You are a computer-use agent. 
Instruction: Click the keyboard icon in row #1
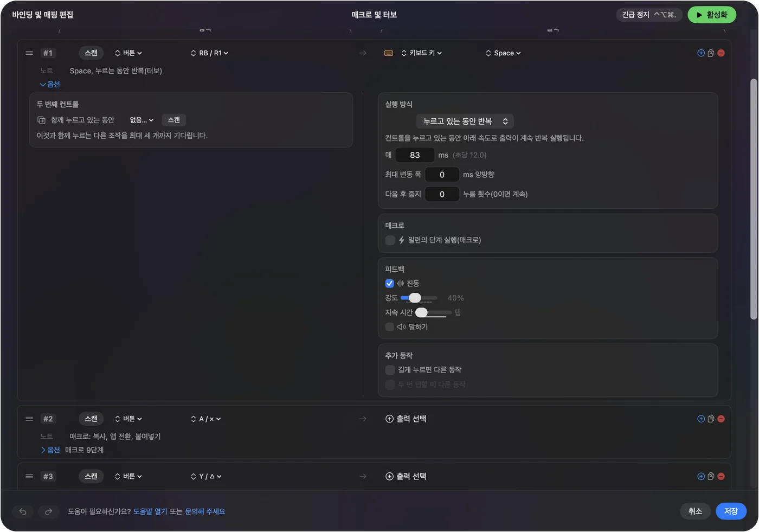coord(389,53)
